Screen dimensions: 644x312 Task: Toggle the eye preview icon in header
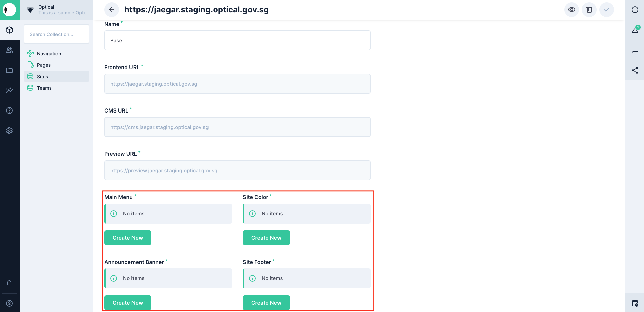571,10
